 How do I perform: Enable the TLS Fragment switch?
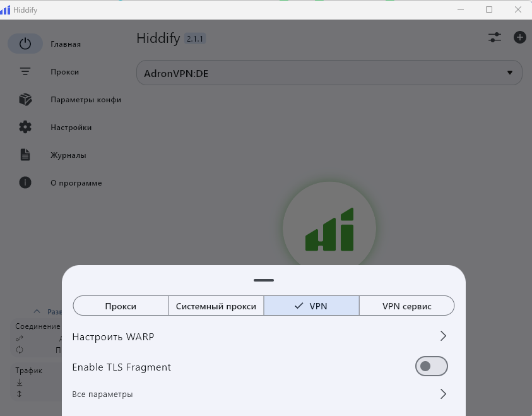coord(431,366)
